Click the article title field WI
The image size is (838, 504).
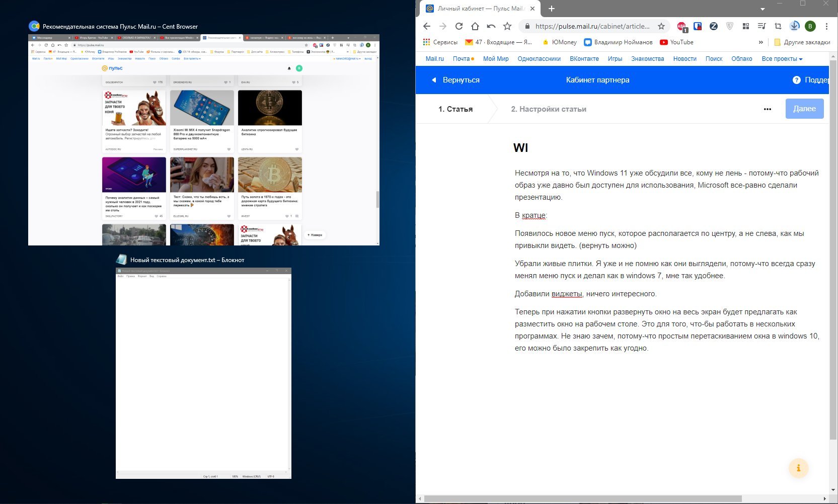click(521, 148)
